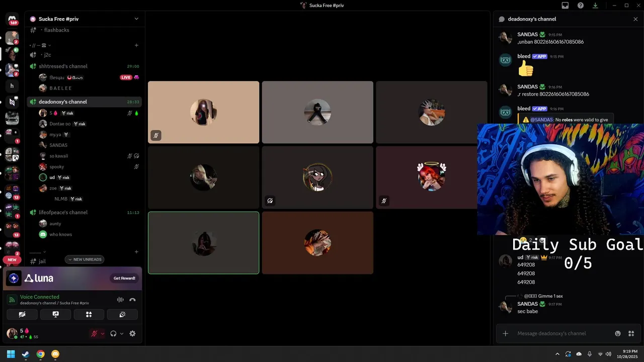Click SANDAS username on unban message

tap(527, 35)
